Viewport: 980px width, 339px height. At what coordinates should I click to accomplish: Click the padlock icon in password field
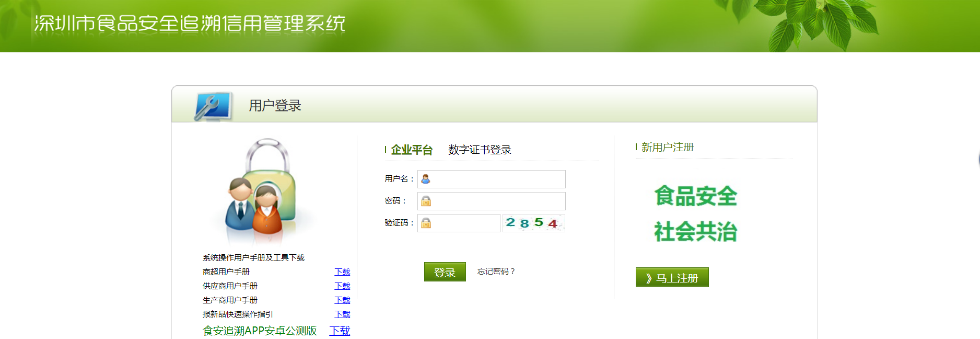point(426,201)
